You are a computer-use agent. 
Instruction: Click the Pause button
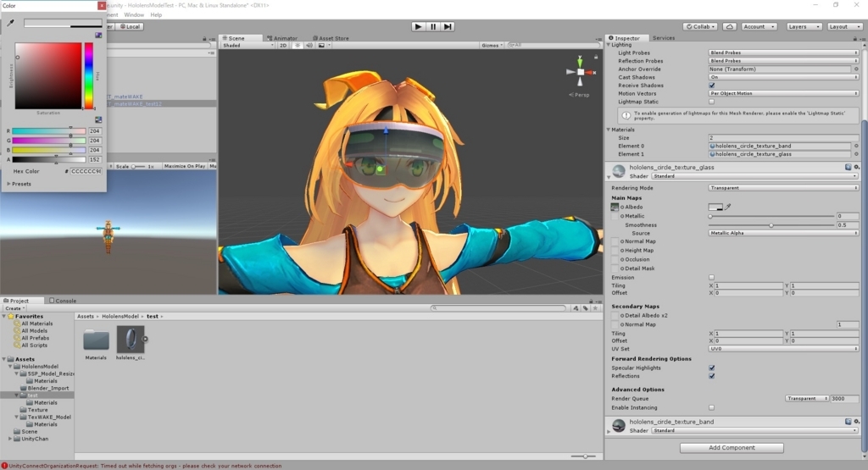click(433, 26)
